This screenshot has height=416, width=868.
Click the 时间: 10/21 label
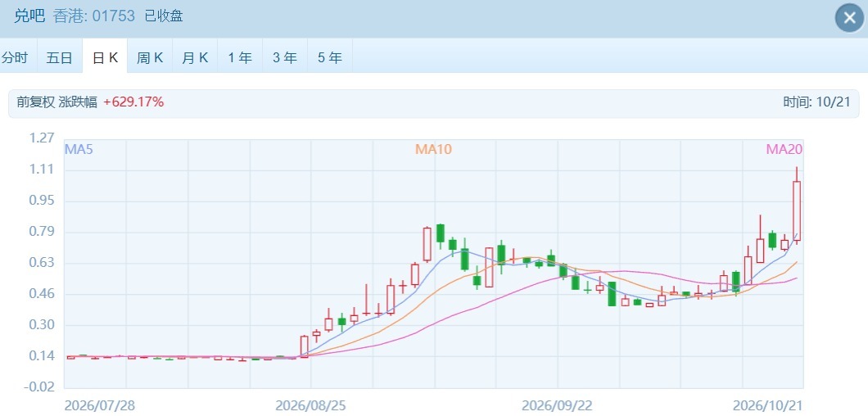[816, 102]
